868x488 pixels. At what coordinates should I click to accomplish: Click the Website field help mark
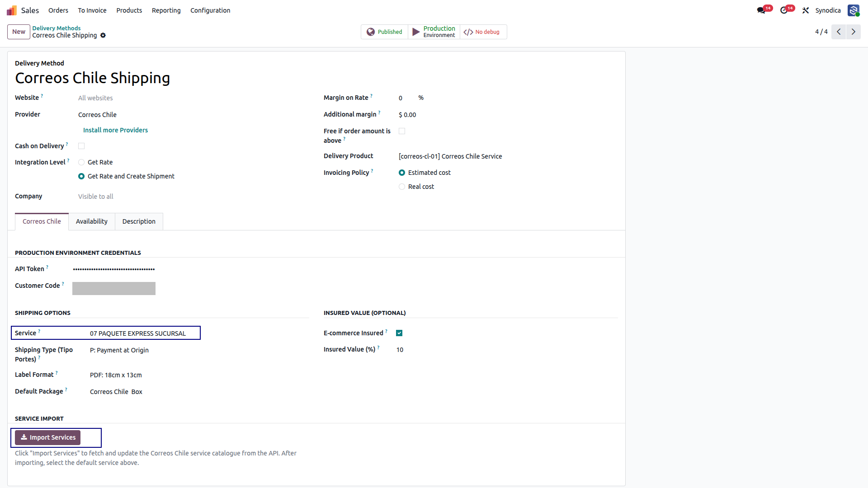pos(42,96)
